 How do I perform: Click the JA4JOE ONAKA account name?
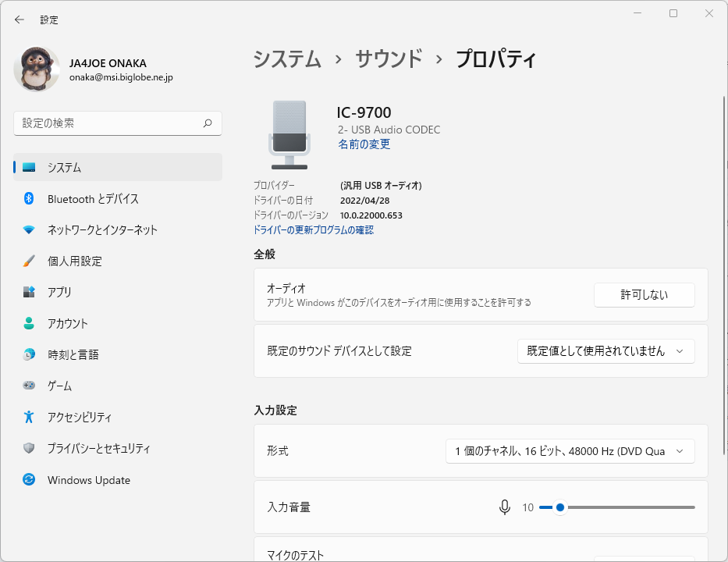108,63
